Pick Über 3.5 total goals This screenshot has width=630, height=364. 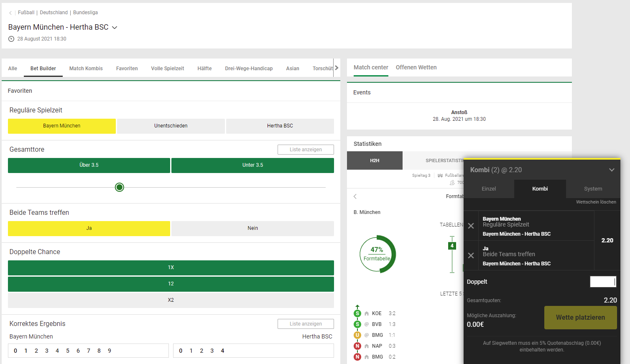click(x=89, y=165)
